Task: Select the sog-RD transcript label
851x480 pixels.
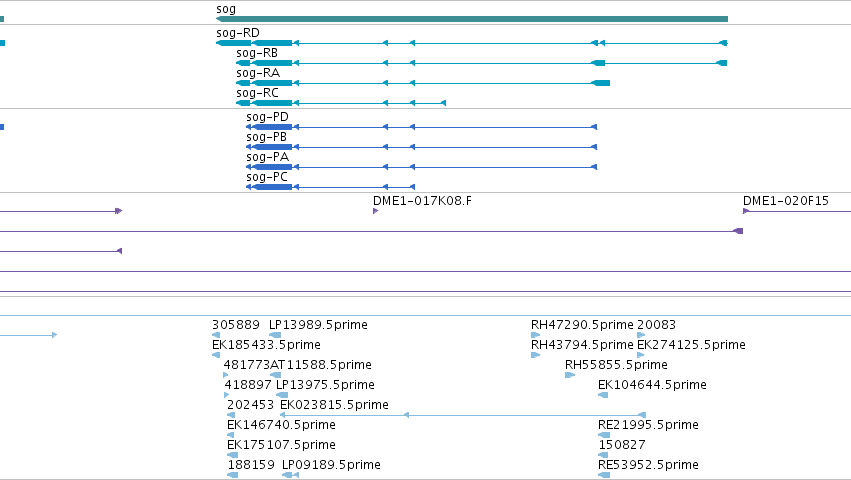Action: (x=238, y=33)
